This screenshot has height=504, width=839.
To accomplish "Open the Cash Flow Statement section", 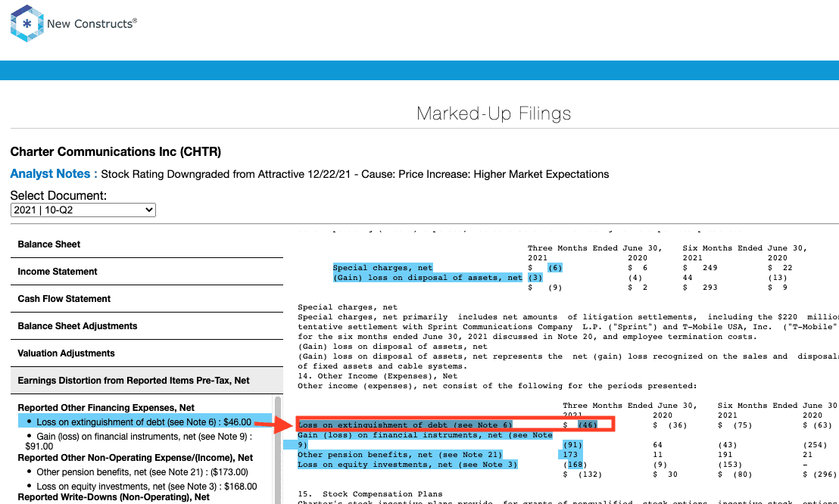I will point(147,299).
